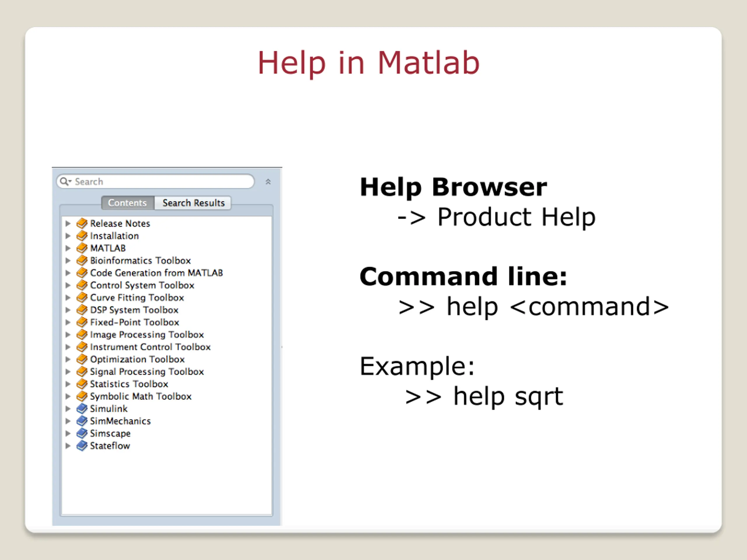Expand the SimMechanics tree node

[x=68, y=421]
